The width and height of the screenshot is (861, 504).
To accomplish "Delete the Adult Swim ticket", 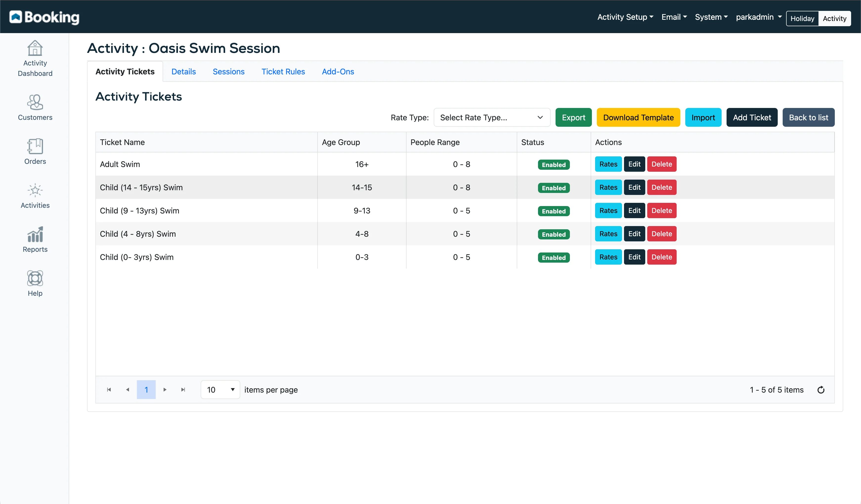I will [x=662, y=164].
